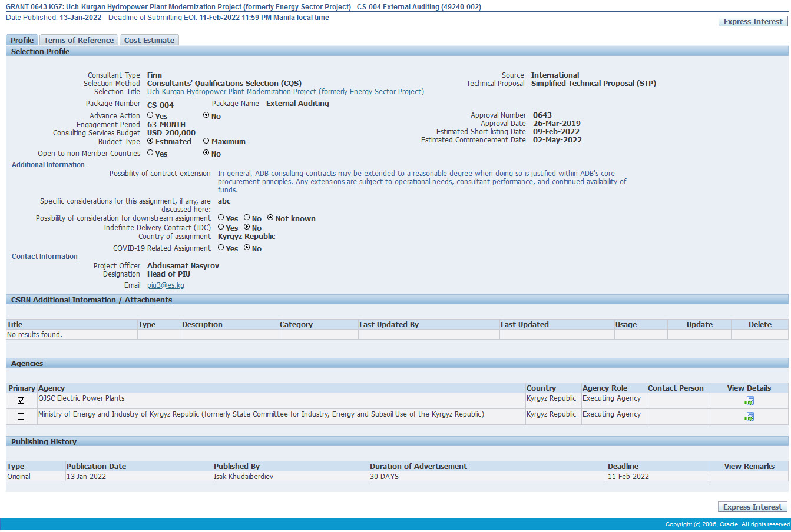Select Yes for Open to non-Member Countries

click(150, 153)
